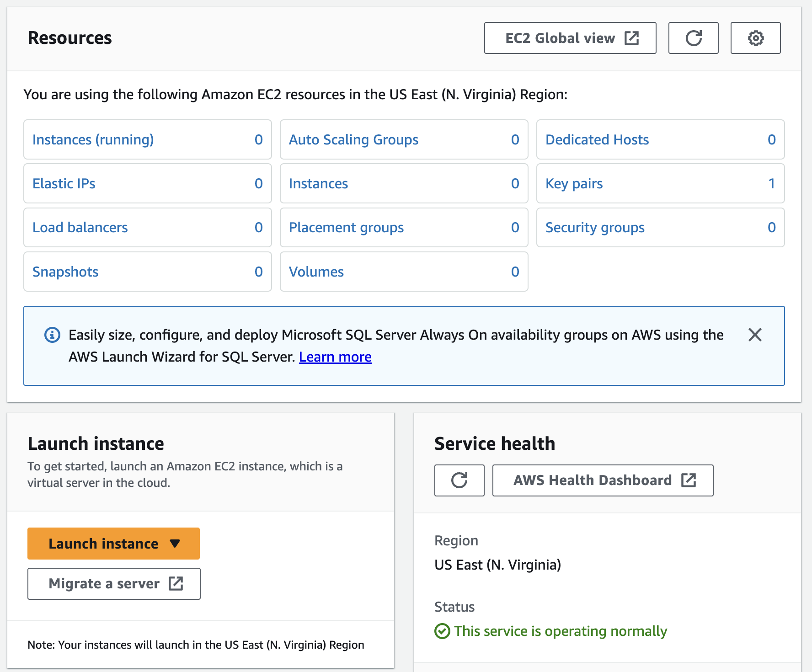
Task: Open AWS Health Dashboard
Action: point(603,480)
